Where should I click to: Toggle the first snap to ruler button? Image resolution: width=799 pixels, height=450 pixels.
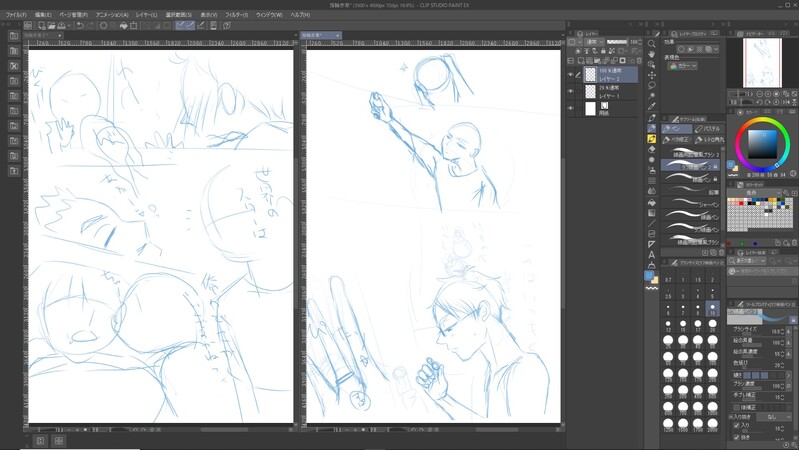180,25
